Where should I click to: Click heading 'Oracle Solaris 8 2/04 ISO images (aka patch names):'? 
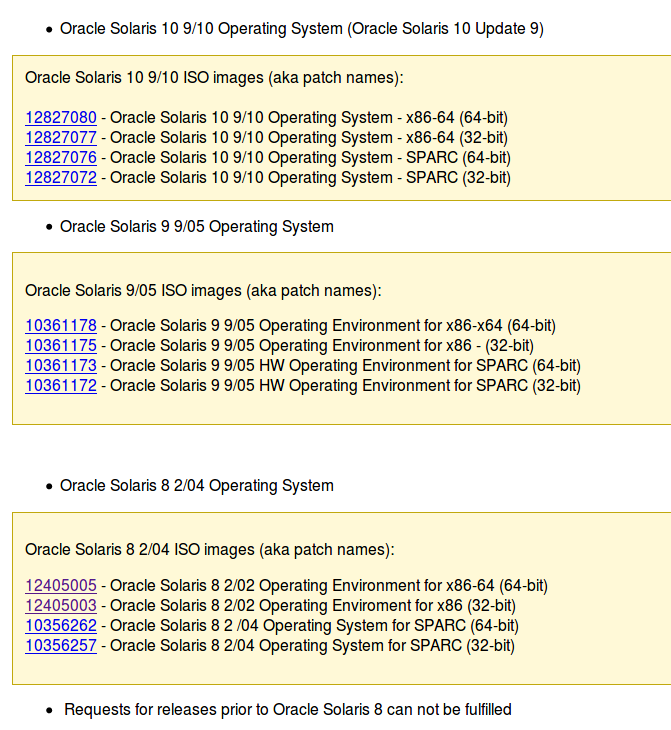coord(210,550)
